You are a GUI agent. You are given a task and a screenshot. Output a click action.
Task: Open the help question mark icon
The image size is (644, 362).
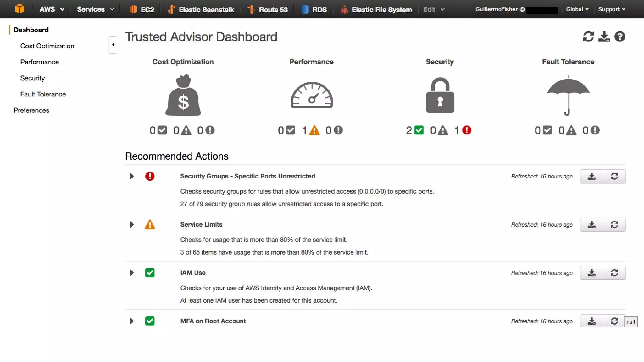coord(619,37)
